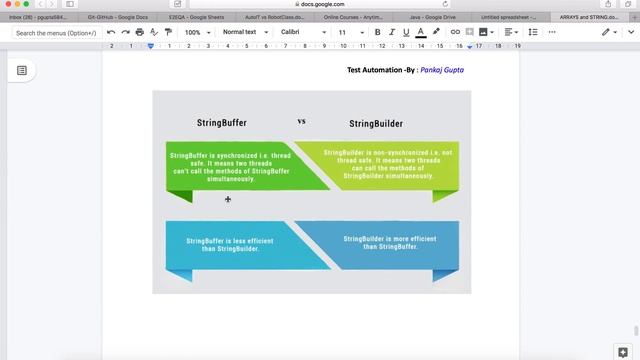Open the Calibri font dropdown

click(303, 32)
